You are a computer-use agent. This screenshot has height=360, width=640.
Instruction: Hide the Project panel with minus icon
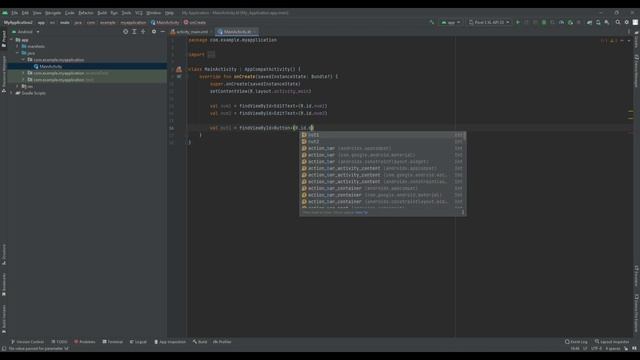[162, 31]
